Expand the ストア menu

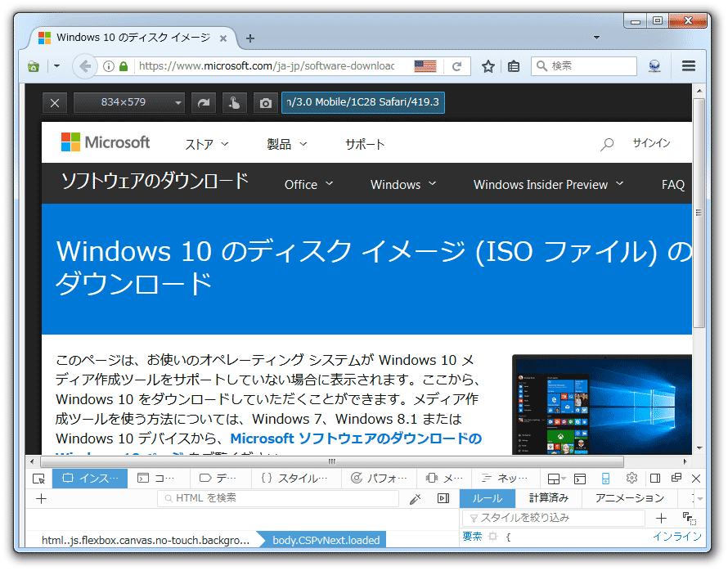[207, 144]
